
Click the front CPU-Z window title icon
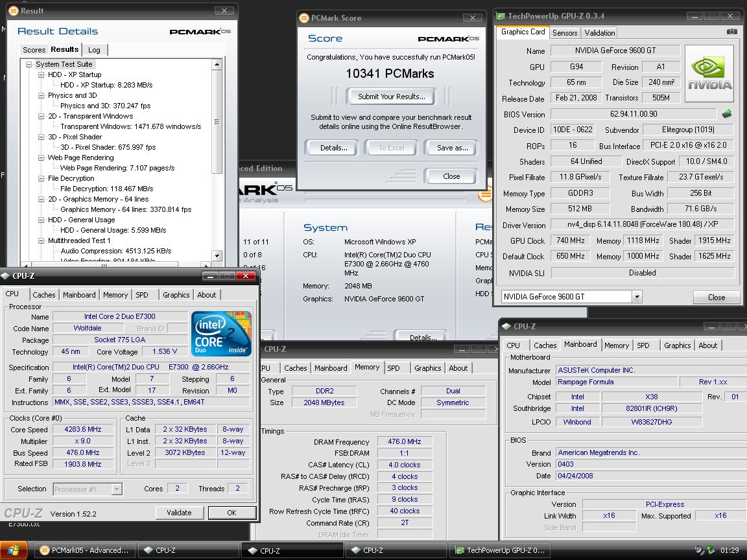[x=5, y=275]
